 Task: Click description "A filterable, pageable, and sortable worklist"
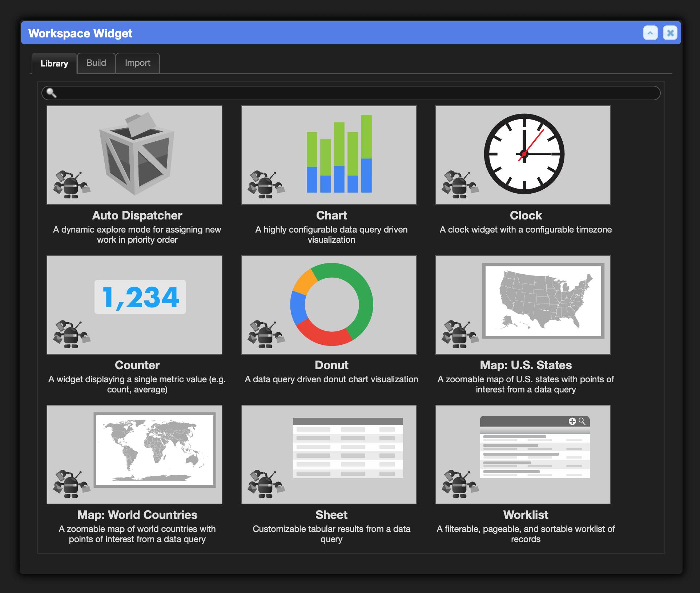point(526,534)
